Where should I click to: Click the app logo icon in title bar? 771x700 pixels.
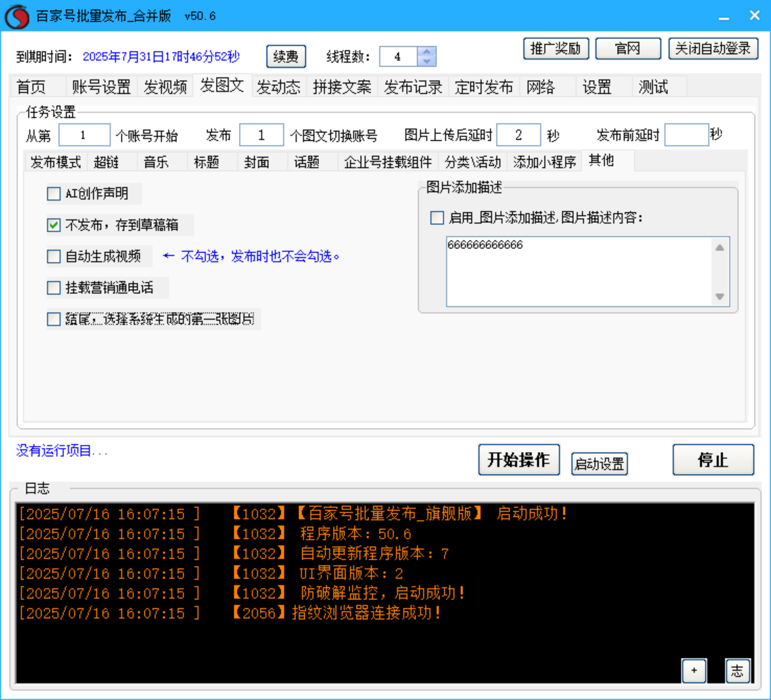click(x=17, y=16)
